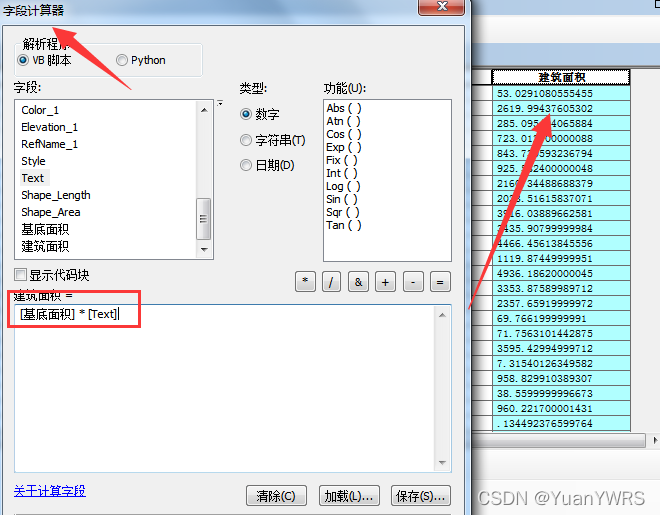Select table cell 53.0291080555455

coord(561,93)
